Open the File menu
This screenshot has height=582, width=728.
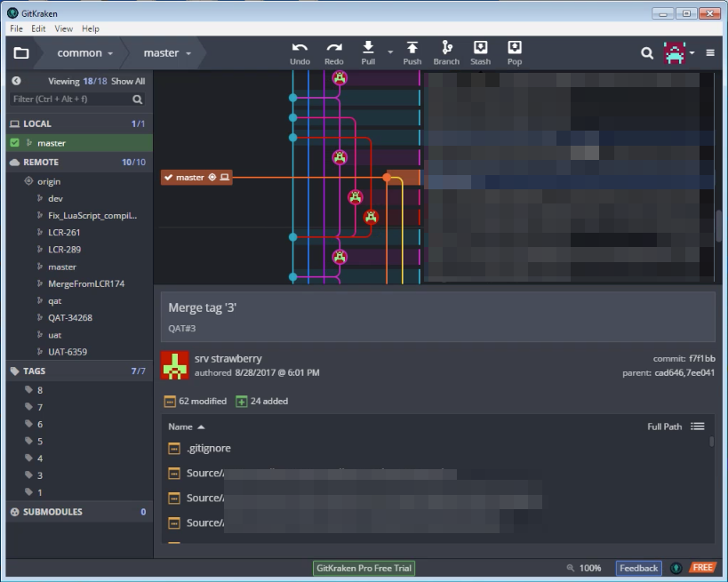16,28
